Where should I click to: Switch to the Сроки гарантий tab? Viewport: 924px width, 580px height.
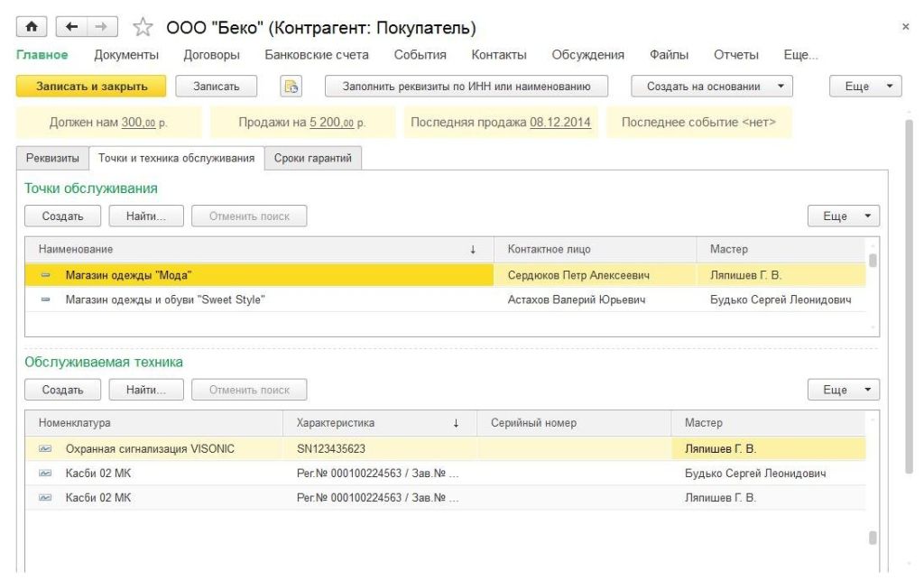coord(312,158)
